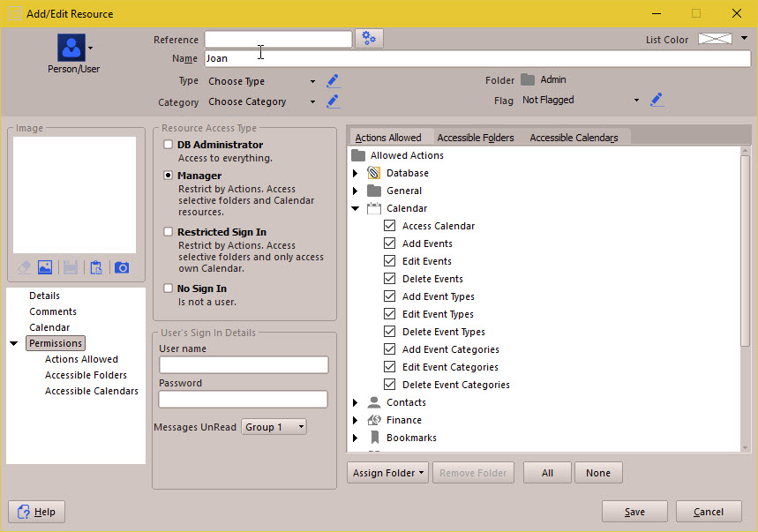The width and height of the screenshot is (758, 532).
Task: Click the pencil icon next to Type
Action: click(x=333, y=81)
